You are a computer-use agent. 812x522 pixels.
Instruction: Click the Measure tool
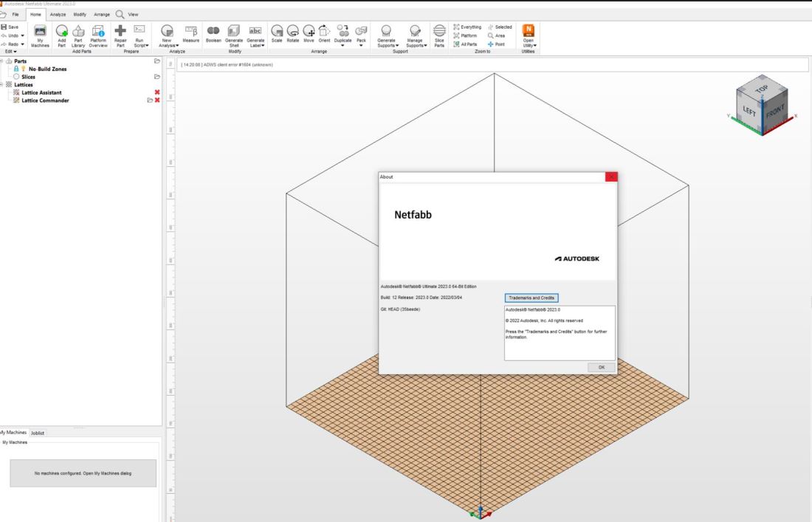coord(190,34)
